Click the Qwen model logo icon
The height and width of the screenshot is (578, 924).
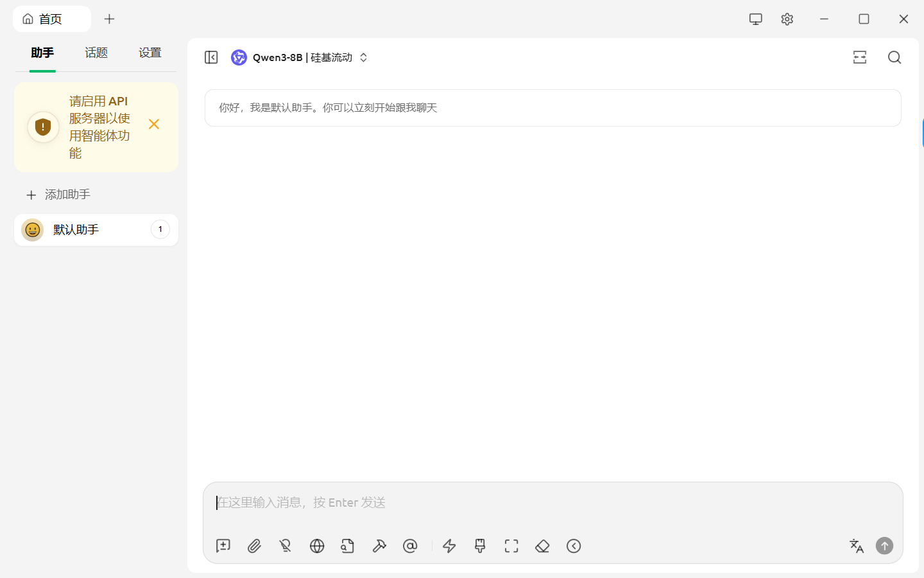point(239,57)
